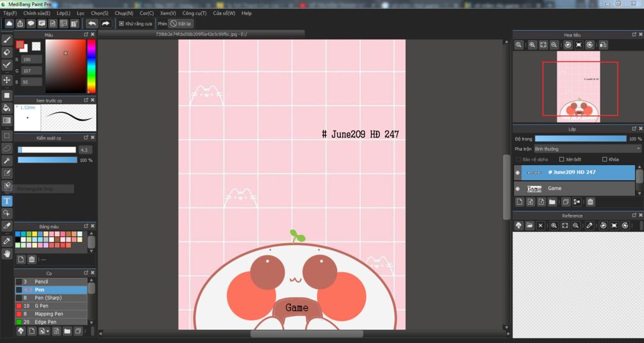
Task: Duplicate the layer in Lớp panel
Action: click(566, 202)
